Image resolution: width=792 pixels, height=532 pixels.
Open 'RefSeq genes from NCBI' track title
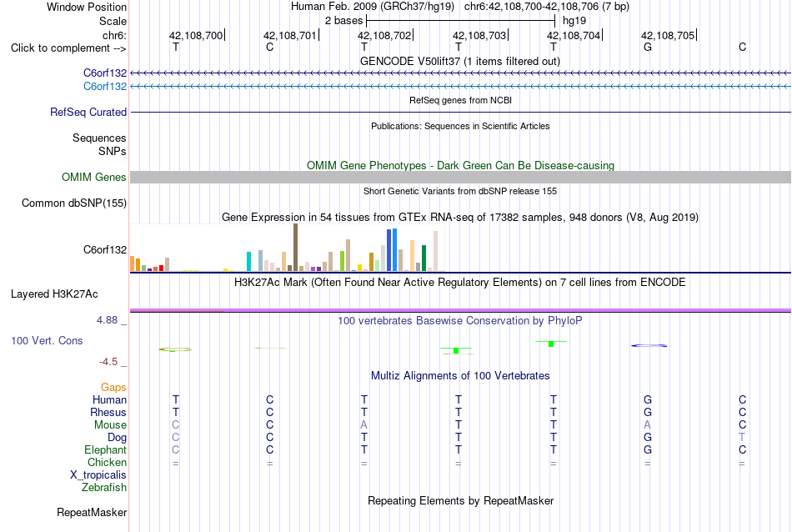[460, 100]
